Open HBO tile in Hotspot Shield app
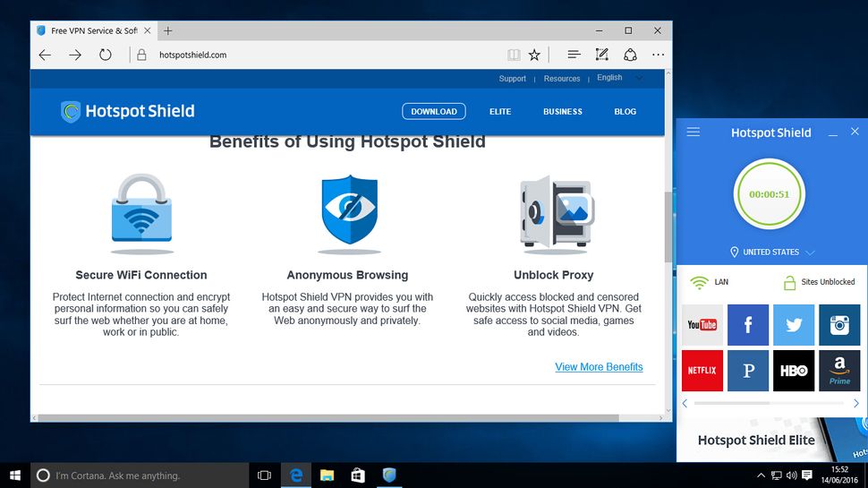The height and width of the screenshot is (488, 868). point(794,371)
